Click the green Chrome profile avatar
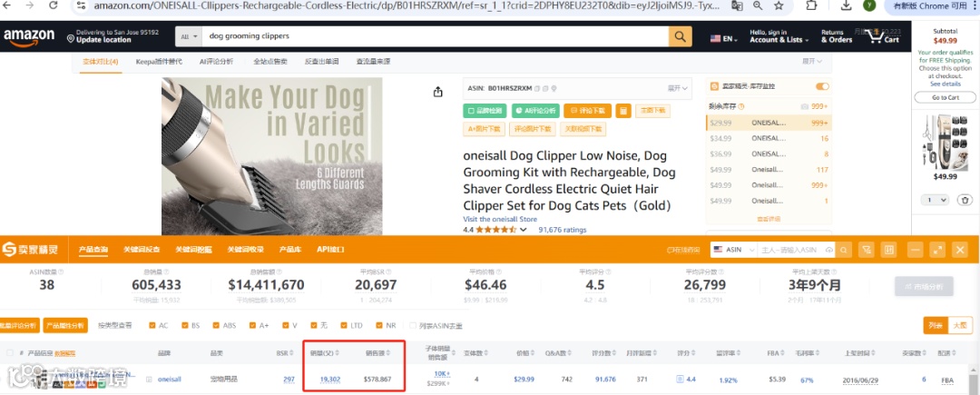Screen dimensions: 980x395 pos(868,5)
